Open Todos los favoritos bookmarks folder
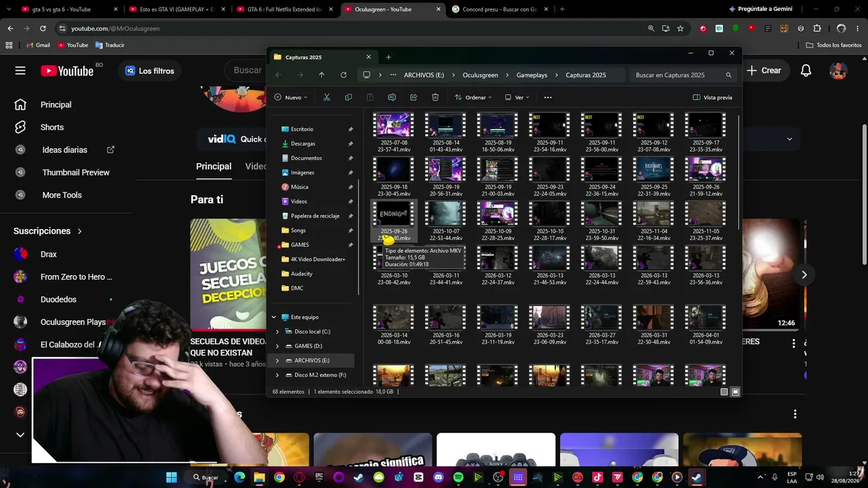Image resolution: width=868 pixels, height=488 pixels. click(x=834, y=45)
